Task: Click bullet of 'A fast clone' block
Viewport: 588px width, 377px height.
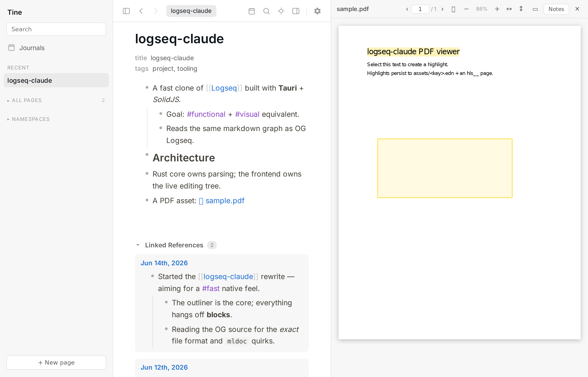Action: (x=147, y=87)
